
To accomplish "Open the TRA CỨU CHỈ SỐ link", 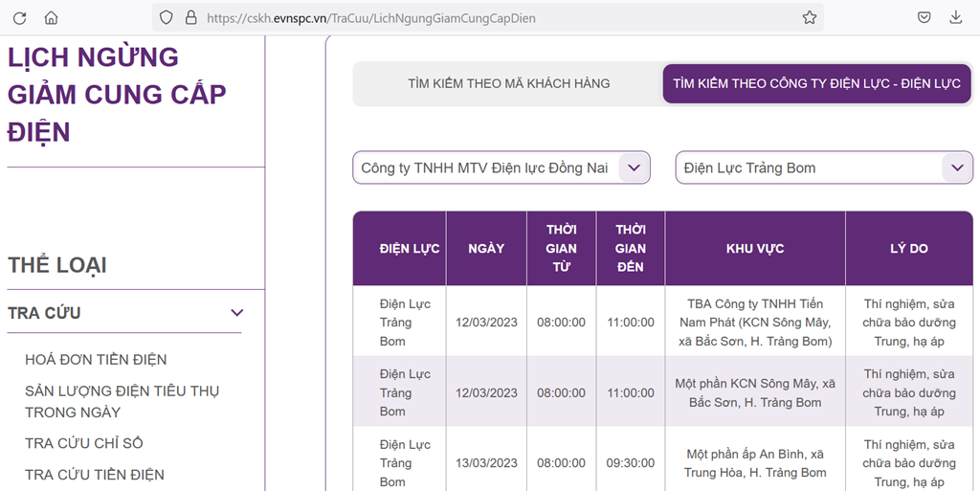I will 84,443.
